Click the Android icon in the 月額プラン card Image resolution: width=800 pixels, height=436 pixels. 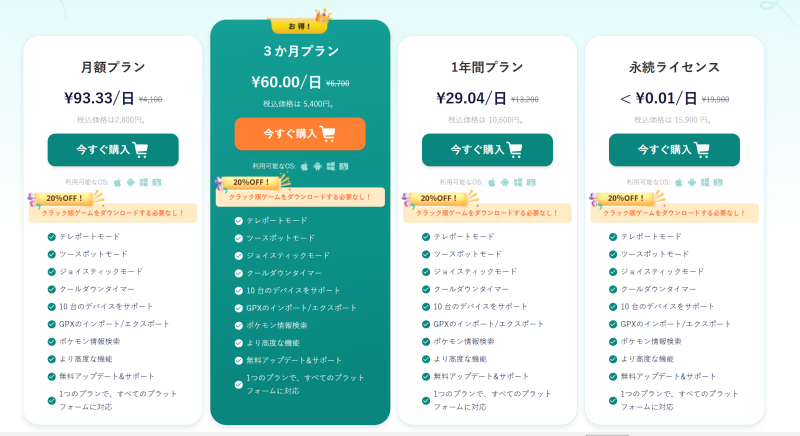(130, 182)
